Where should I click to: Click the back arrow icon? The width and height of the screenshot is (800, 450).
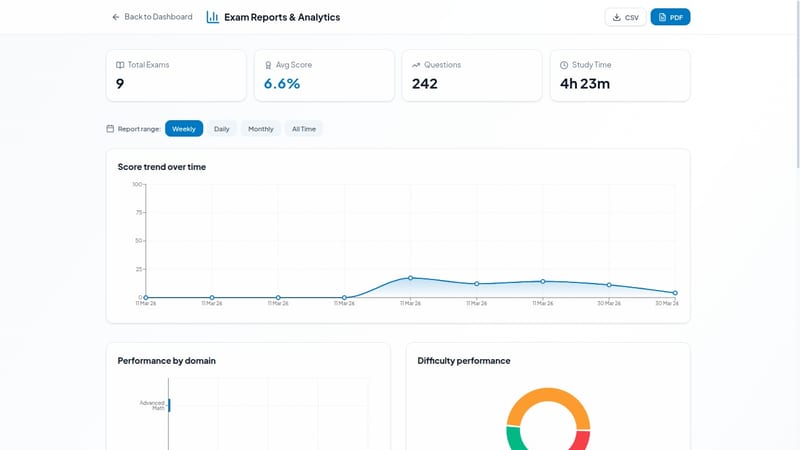coord(115,17)
